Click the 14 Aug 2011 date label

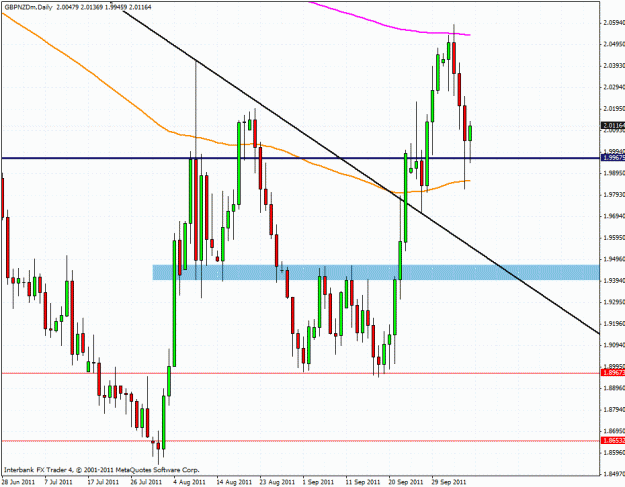(234, 482)
